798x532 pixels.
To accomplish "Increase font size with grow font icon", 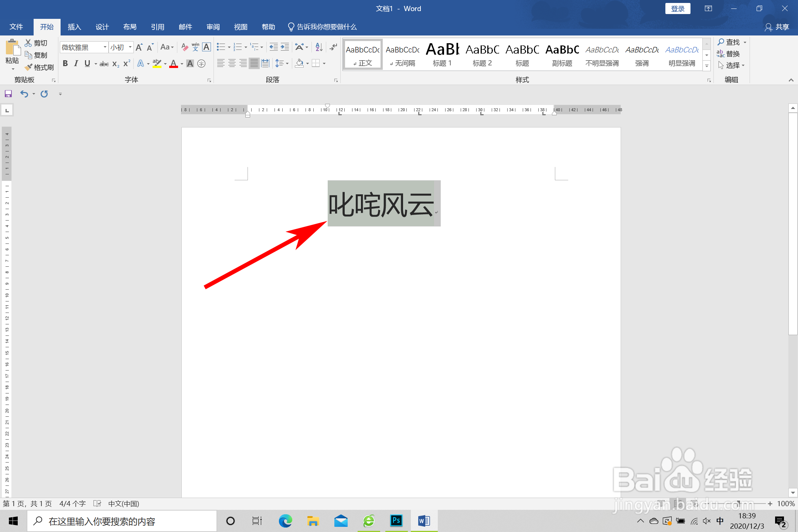I will click(x=139, y=47).
